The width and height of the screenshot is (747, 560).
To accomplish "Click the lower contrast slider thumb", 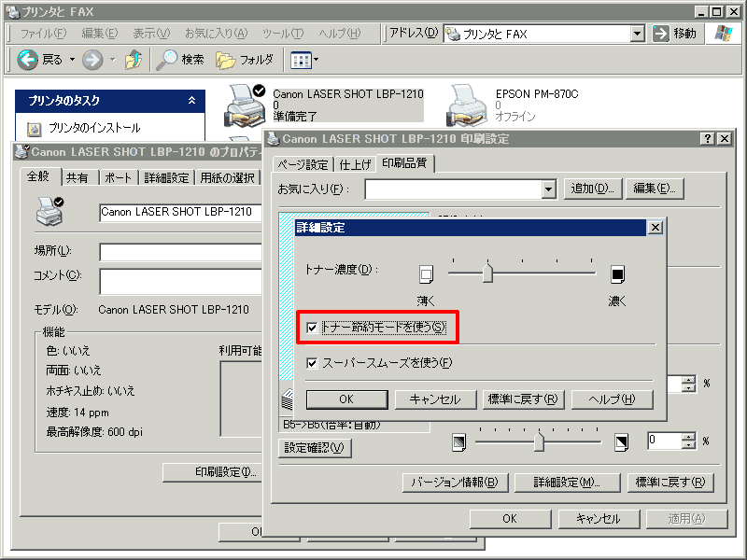I will coord(539,441).
